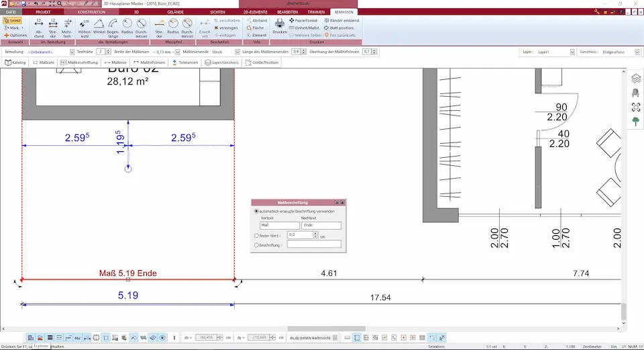Switch to the PROJEKT ribbon tab

43,12
